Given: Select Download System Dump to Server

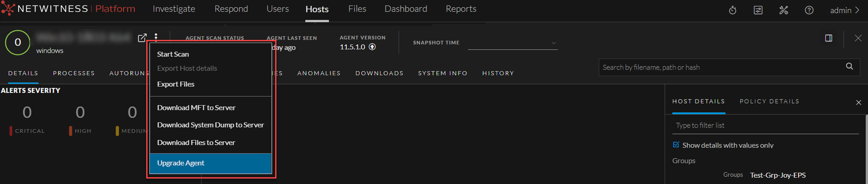Looking at the screenshot, I should 210,125.
